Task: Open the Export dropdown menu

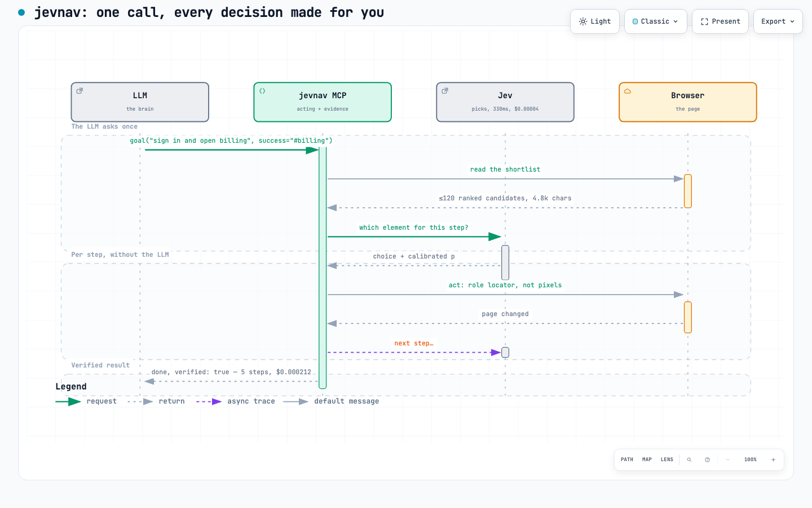Action: click(778, 21)
